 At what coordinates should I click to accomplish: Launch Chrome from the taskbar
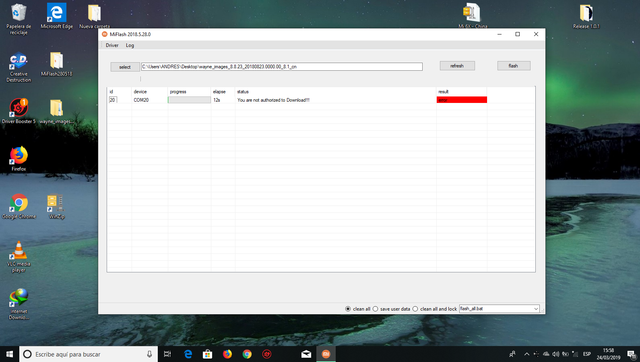(247, 354)
